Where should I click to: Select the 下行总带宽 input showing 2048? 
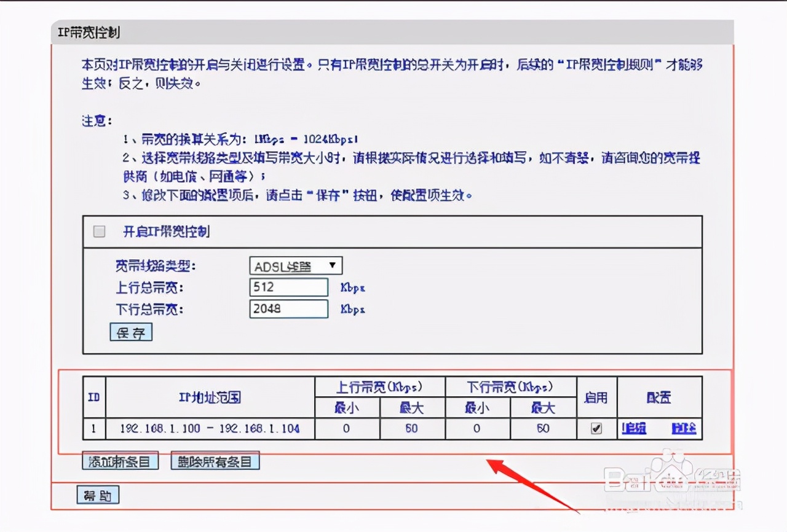click(288, 309)
